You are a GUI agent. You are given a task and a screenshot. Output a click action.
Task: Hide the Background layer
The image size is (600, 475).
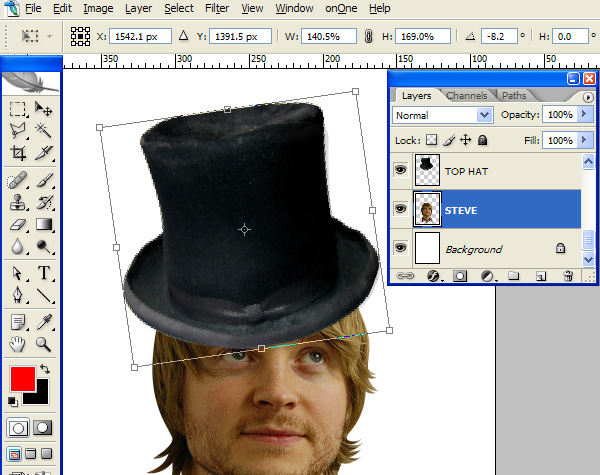[401, 248]
